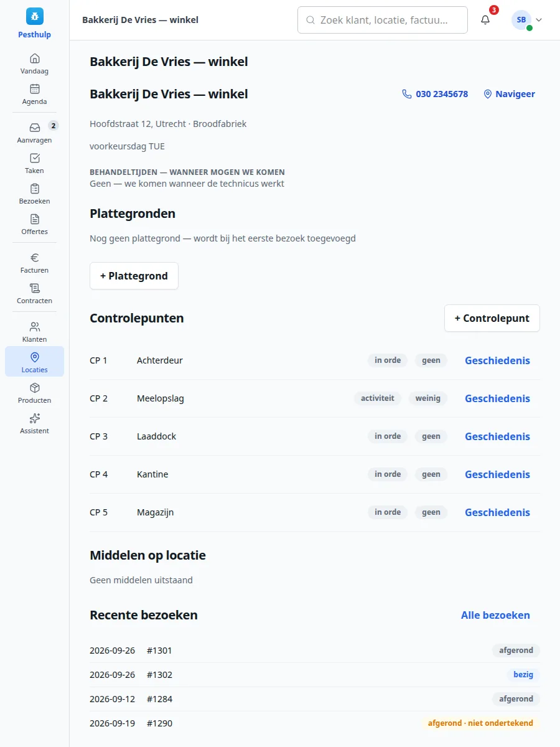This screenshot has height=747, width=560.
Task: Call phone number 030 2345678
Action: [x=435, y=94]
